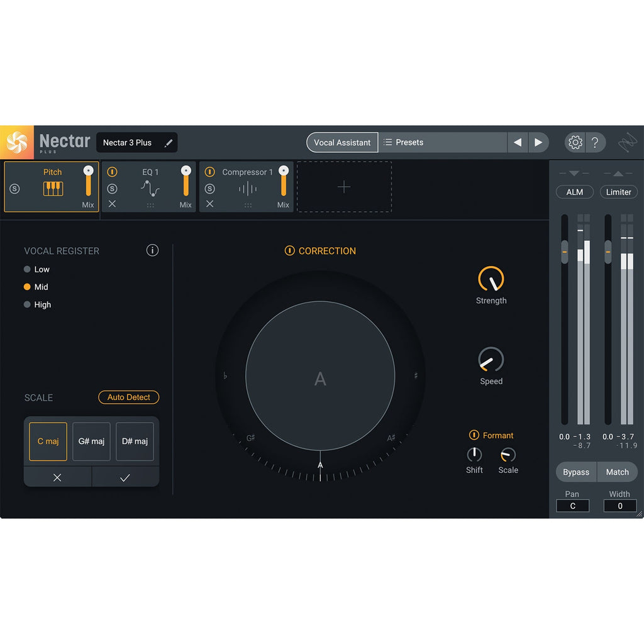This screenshot has width=644, height=644.
Task: Adjust the EQ 1 Mix slider
Action: coord(186,181)
